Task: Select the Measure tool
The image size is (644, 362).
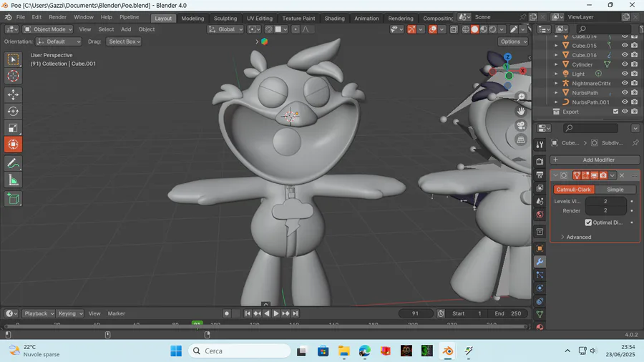Action: (x=13, y=180)
